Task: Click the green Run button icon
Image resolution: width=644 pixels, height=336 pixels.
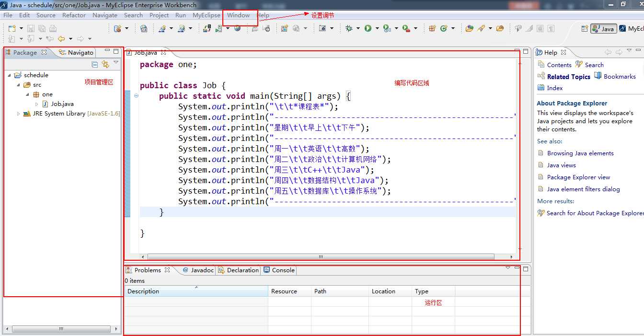Action: 368,28
